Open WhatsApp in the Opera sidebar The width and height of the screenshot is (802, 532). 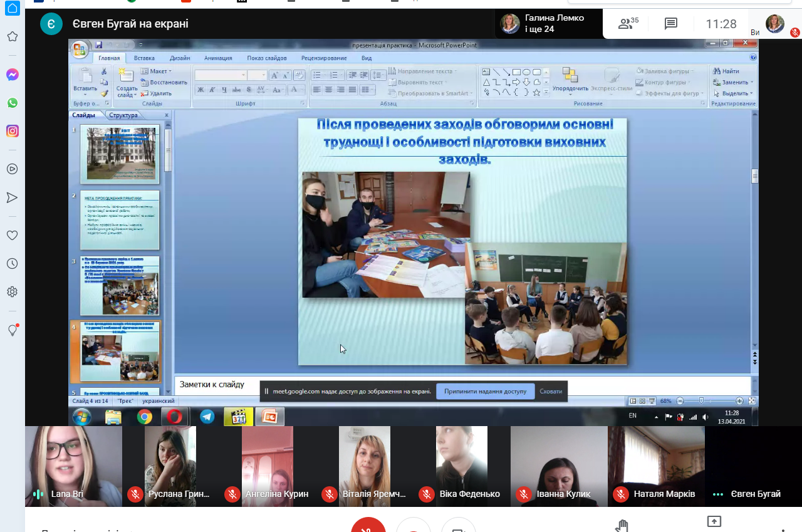(x=12, y=103)
